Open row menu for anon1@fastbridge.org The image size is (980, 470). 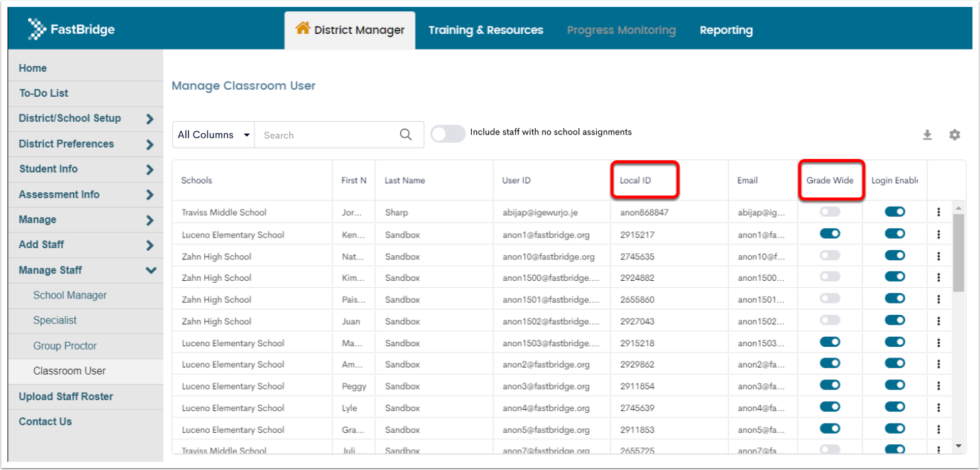click(939, 234)
